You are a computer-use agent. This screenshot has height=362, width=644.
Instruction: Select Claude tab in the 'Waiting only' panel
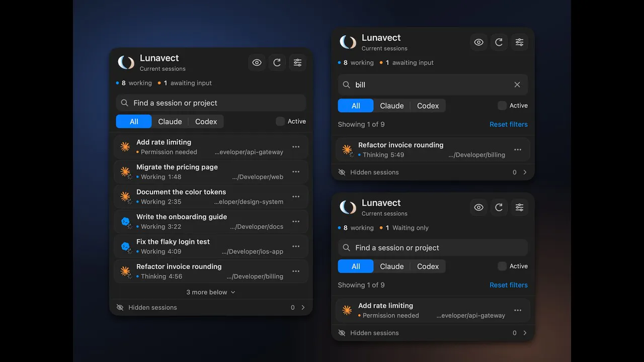pos(392,266)
